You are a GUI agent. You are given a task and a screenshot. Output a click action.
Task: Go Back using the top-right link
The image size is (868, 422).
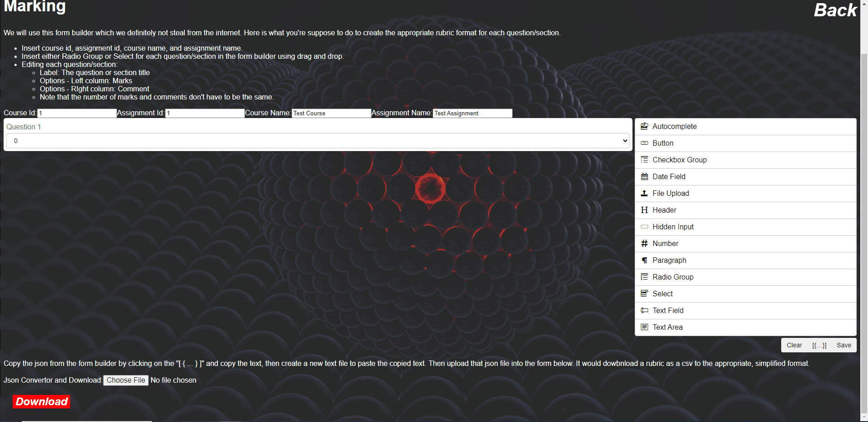pyautogui.click(x=835, y=10)
